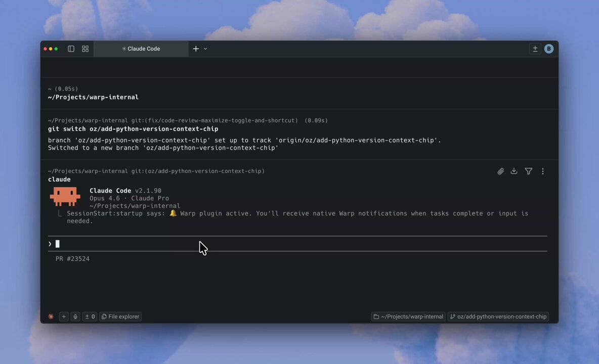Click the SessionStart:startup message text
Viewport: 599px width, 364px height.
(297, 217)
